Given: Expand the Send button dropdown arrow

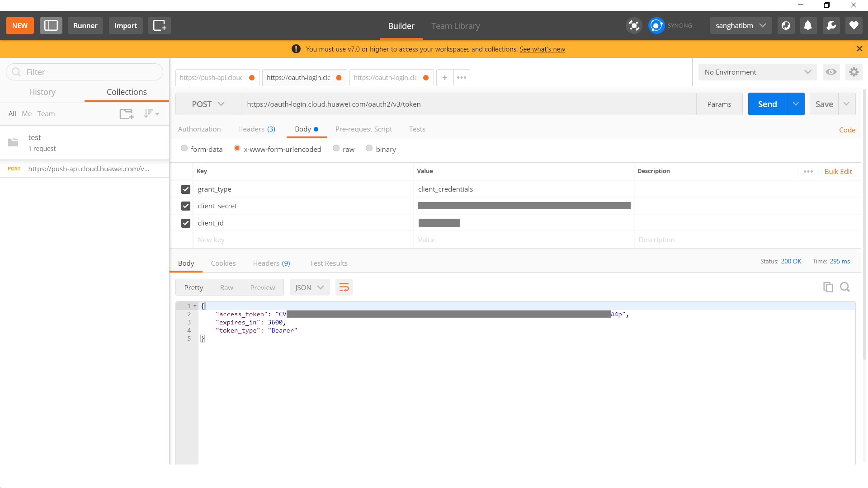Looking at the screenshot, I should click(x=795, y=103).
